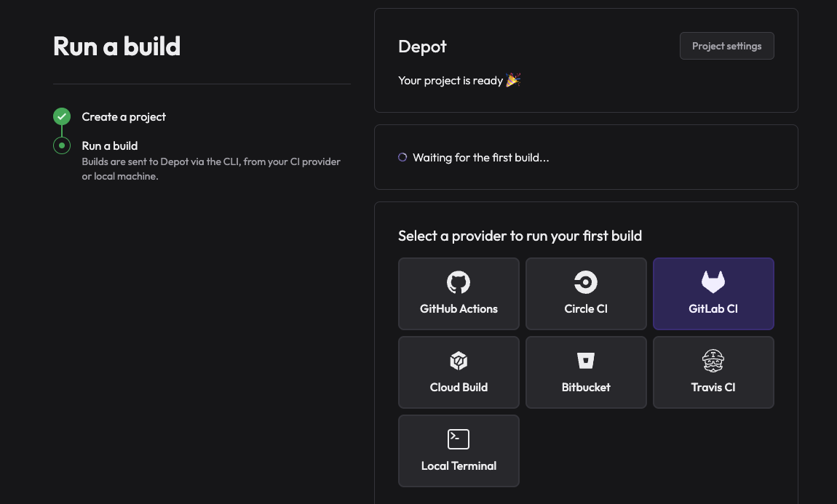This screenshot has height=504, width=837.
Task: Go to the Create a project step
Action: click(x=124, y=117)
